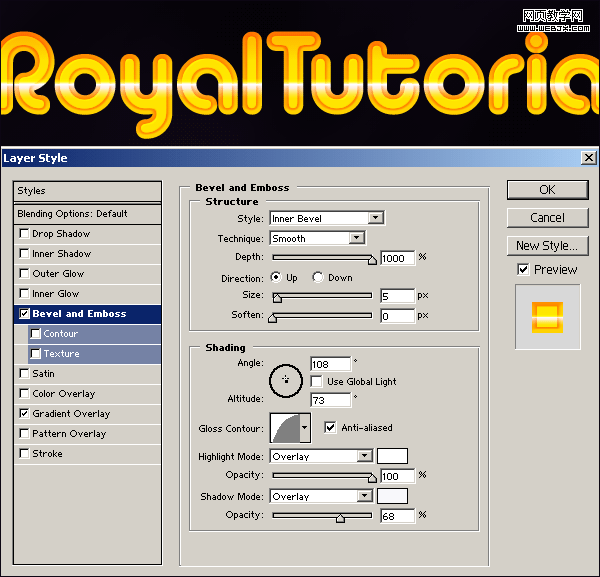The width and height of the screenshot is (600, 577).
Task: Click the Size value field showing 5
Action: point(397,296)
